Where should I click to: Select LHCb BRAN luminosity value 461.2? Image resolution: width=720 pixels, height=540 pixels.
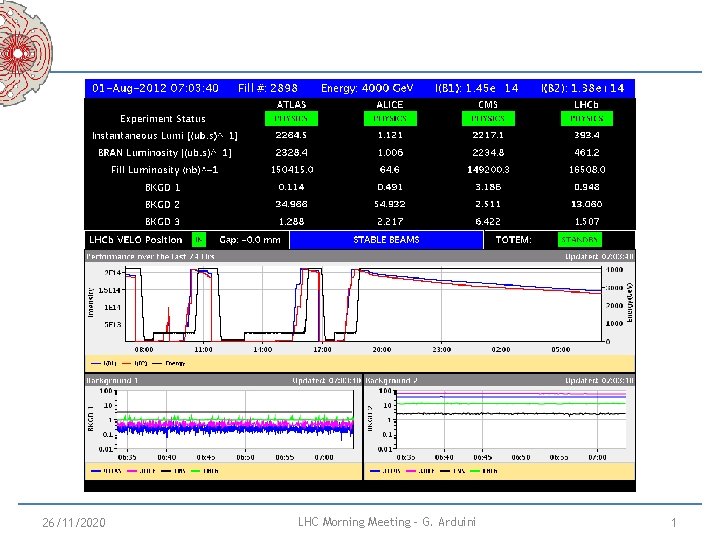(586, 152)
